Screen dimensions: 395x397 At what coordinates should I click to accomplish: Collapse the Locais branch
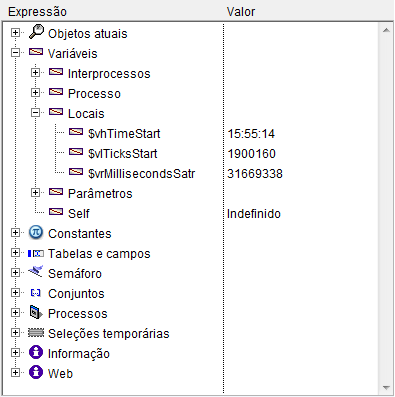pos(35,112)
